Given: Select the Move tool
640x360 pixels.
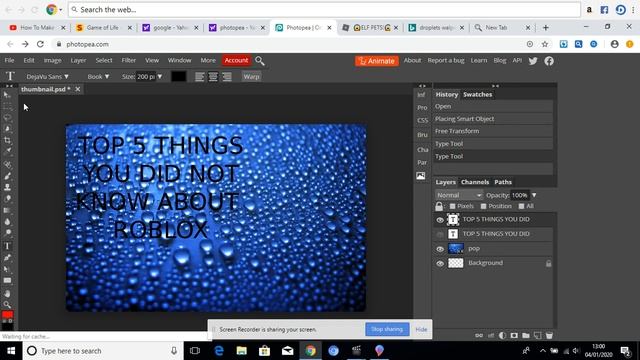Looking at the screenshot, I should coord(7,95).
